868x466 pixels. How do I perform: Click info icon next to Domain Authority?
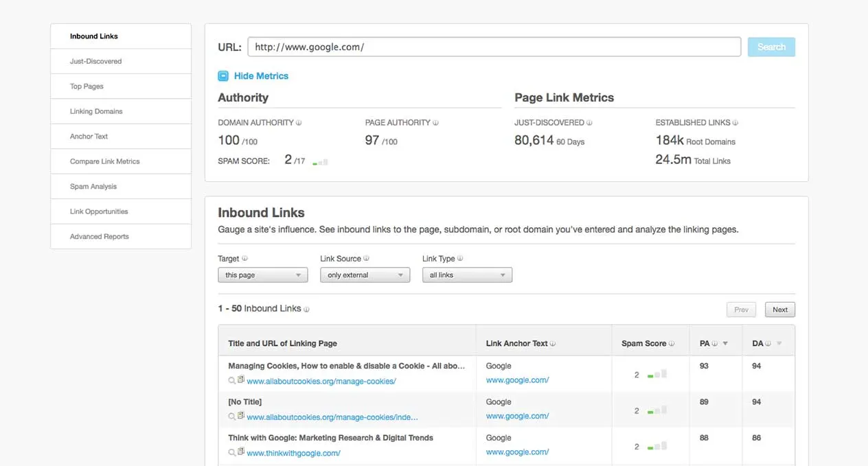tap(299, 123)
